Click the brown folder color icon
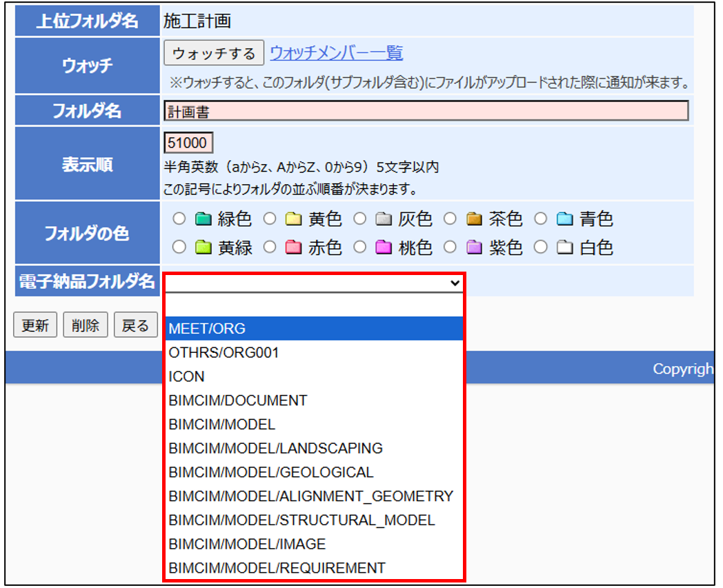 tap(473, 220)
